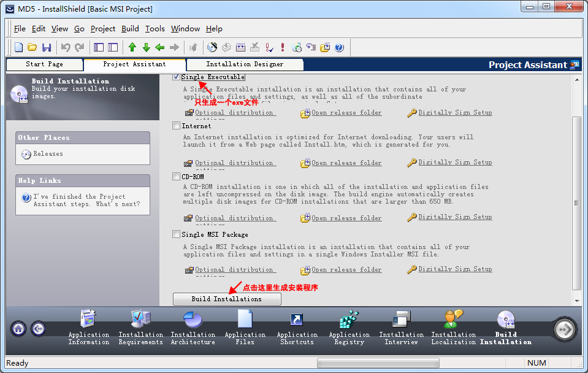
Task: Uncheck the Single Executable checkbox
Action: click(x=176, y=77)
